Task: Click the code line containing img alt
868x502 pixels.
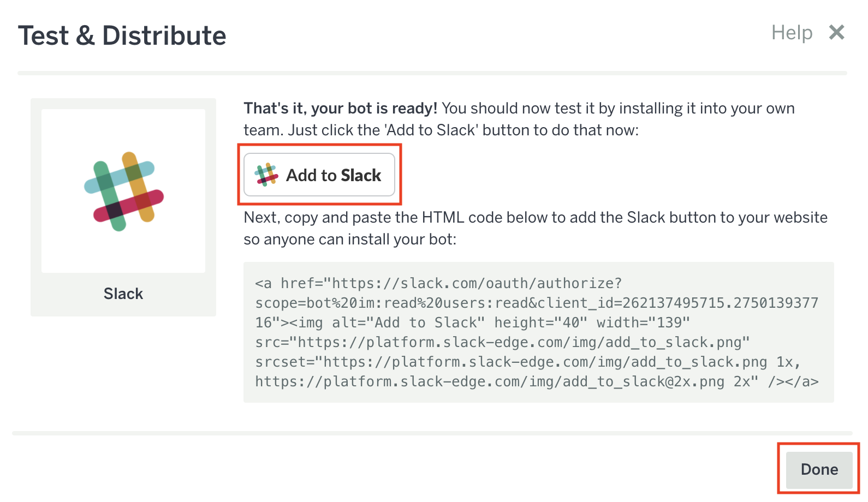Action: (x=472, y=322)
